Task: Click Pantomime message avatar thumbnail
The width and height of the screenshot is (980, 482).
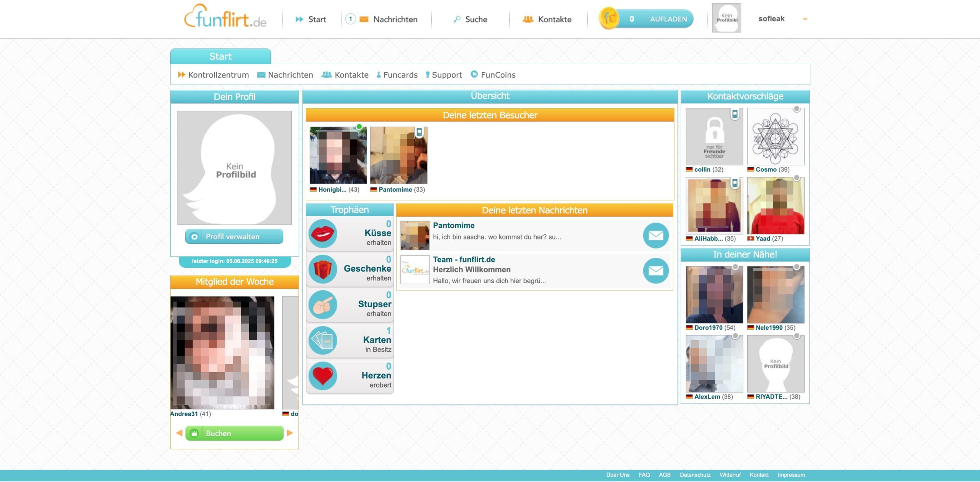Action: (415, 236)
